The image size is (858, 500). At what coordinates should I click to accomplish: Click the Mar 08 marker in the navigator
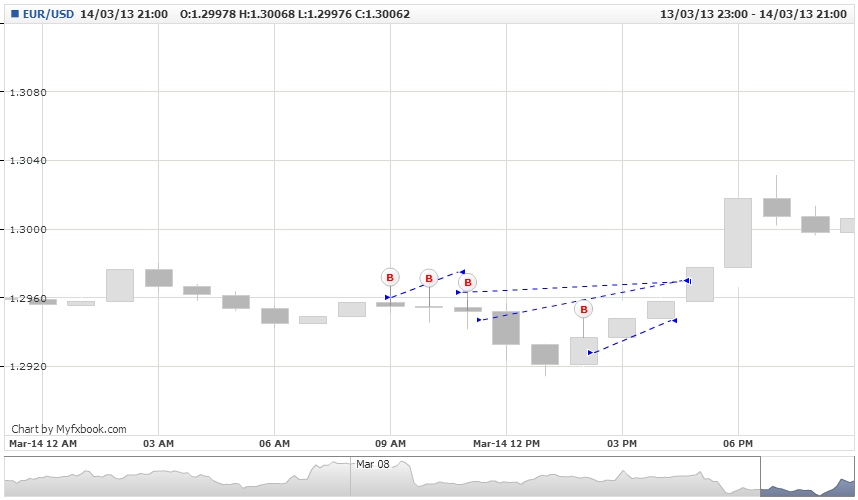click(x=373, y=464)
